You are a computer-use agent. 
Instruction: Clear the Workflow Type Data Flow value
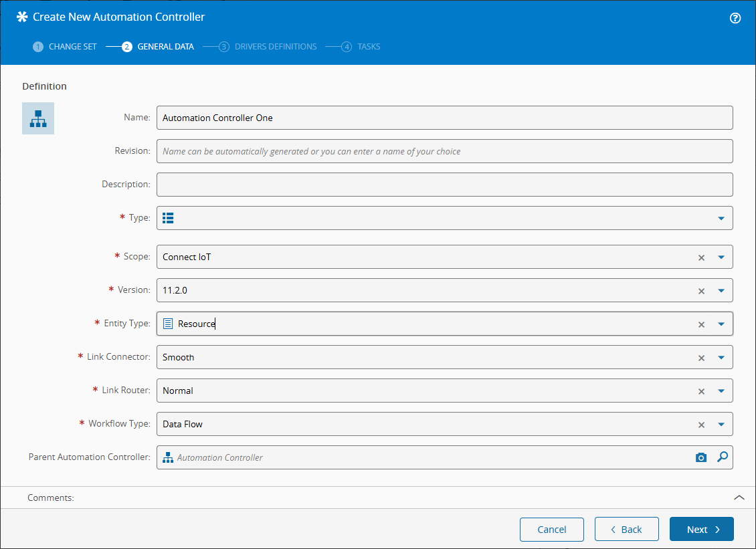tap(701, 425)
